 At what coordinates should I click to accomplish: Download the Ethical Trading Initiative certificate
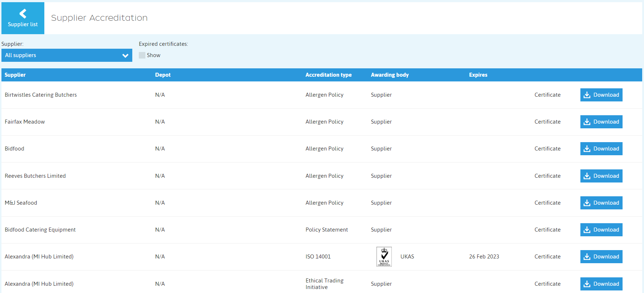click(x=601, y=284)
